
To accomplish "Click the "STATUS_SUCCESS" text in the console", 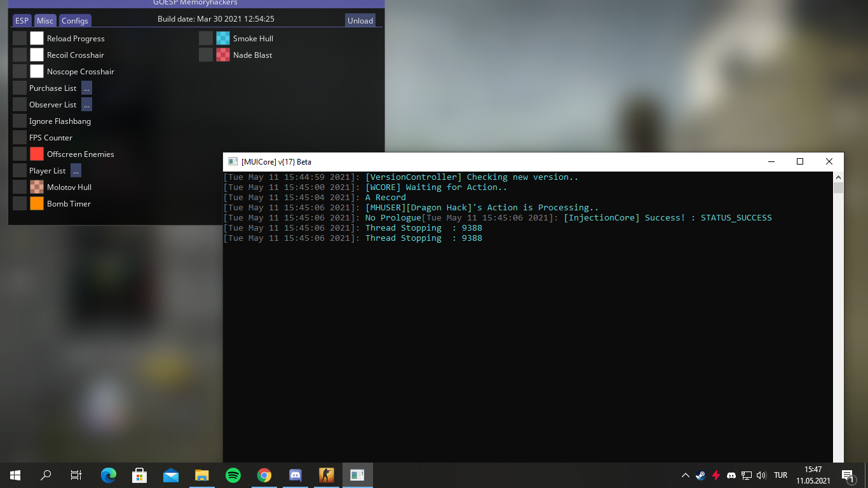I will click(x=736, y=217).
